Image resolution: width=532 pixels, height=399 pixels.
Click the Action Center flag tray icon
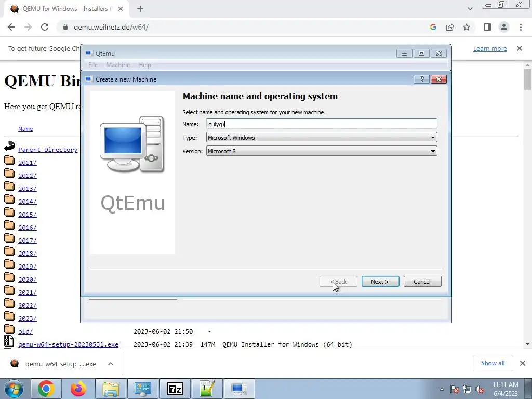(x=455, y=389)
